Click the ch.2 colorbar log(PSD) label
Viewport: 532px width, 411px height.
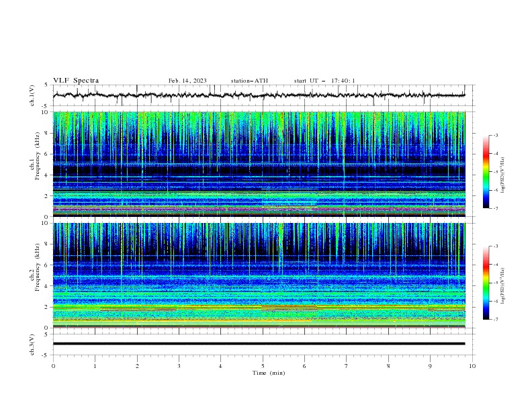[503, 286]
